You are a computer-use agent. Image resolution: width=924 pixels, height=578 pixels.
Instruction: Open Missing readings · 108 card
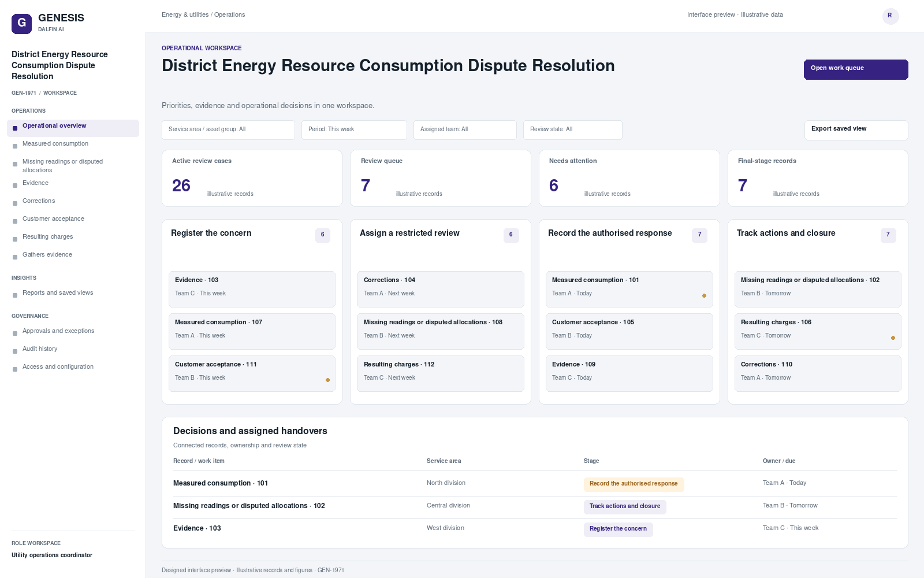coord(440,331)
